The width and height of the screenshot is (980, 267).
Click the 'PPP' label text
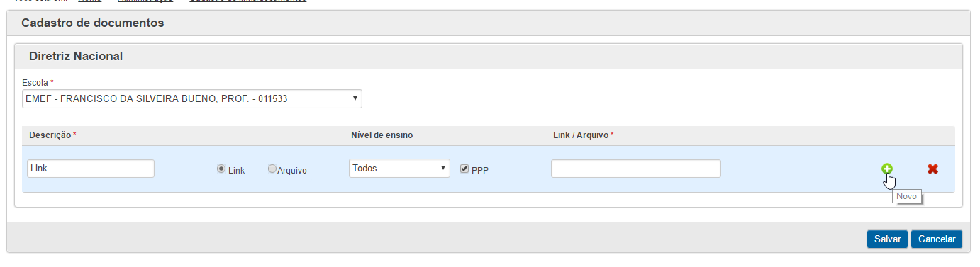click(x=480, y=170)
